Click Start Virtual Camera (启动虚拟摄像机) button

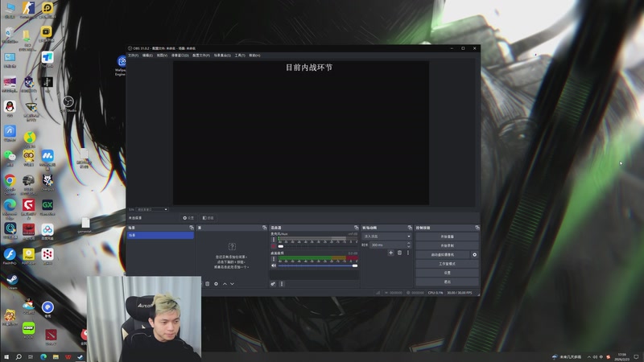click(x=442, y=254)
